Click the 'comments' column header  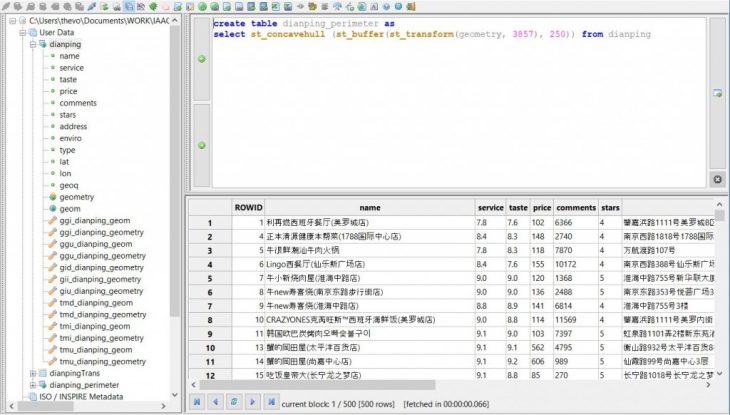(576, 207)
